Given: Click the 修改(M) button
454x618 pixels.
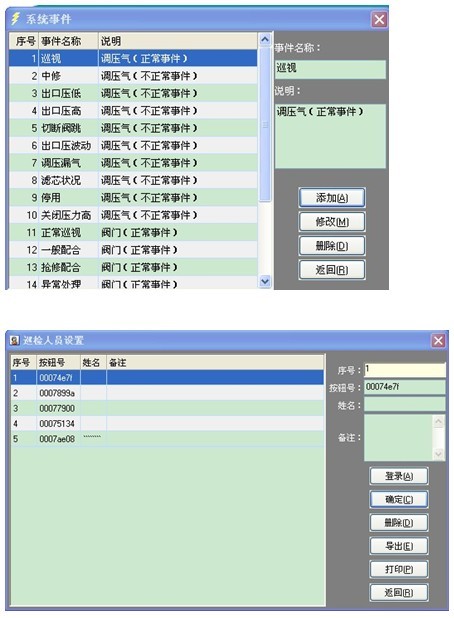Looking at the screenshot, I should [x=331, y=222].
